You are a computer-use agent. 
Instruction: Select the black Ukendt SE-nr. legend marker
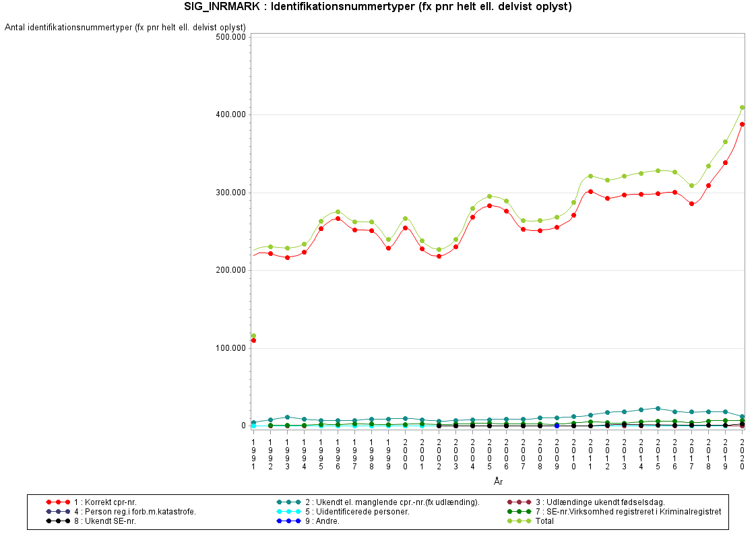pyautogui.click(x=57, y=521)
